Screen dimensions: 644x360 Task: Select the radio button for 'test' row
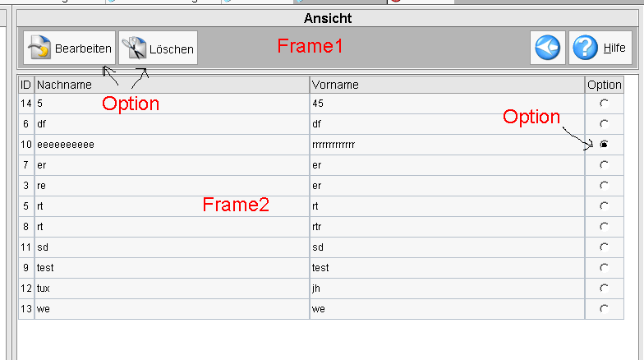click(x=605, y=268)
